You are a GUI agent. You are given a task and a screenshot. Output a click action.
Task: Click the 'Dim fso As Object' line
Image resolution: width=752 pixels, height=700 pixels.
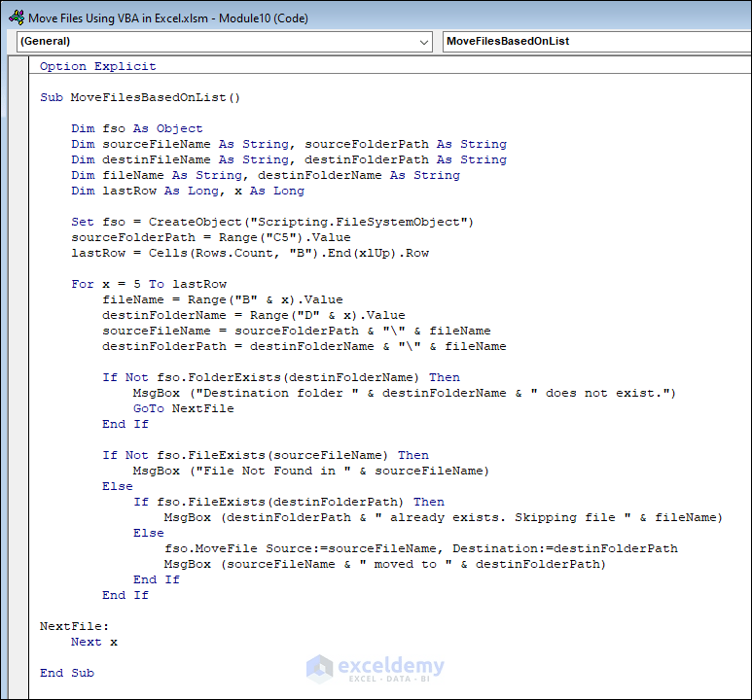137,128
